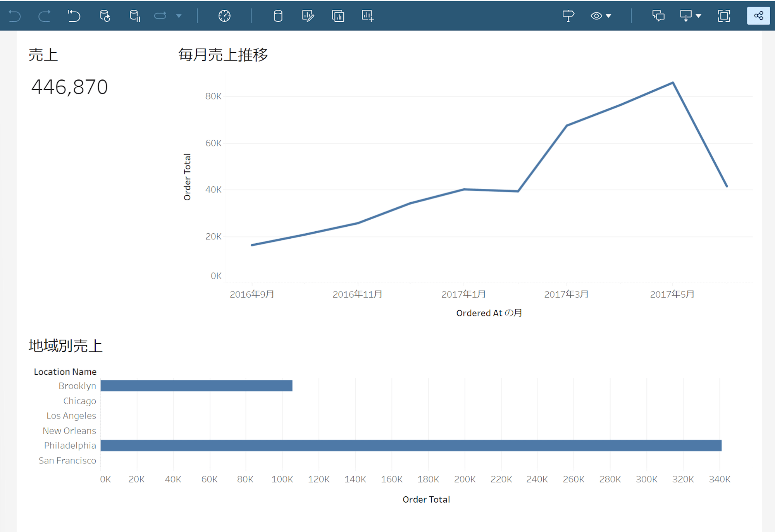
Task: Click the San Francisco row label
Action: [x=67, y=460]
